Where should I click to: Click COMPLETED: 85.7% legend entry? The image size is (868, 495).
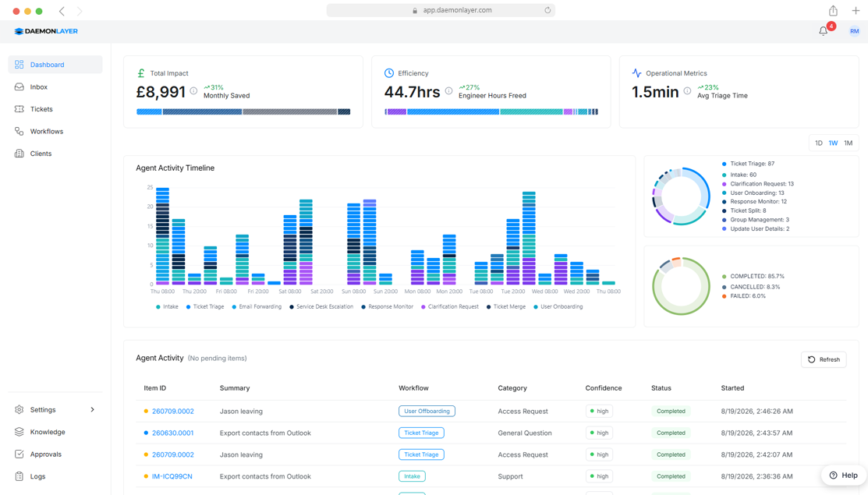pos(753,276)
